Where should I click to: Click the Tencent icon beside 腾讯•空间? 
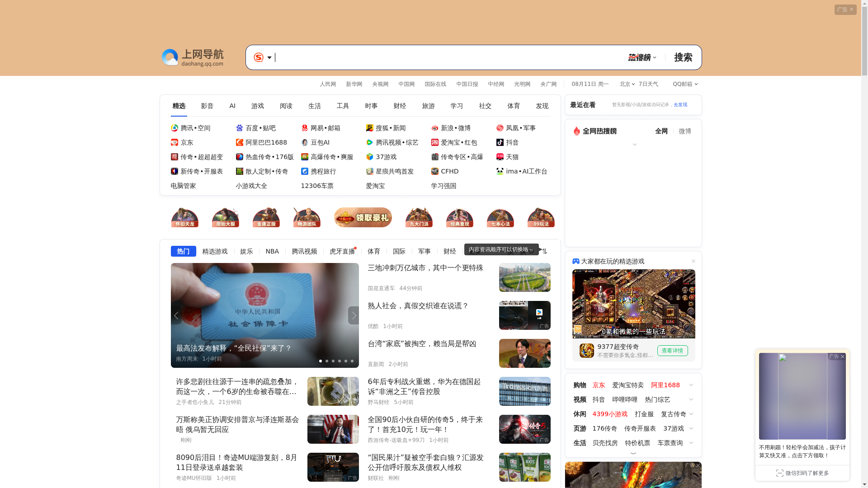pos(175,128)
